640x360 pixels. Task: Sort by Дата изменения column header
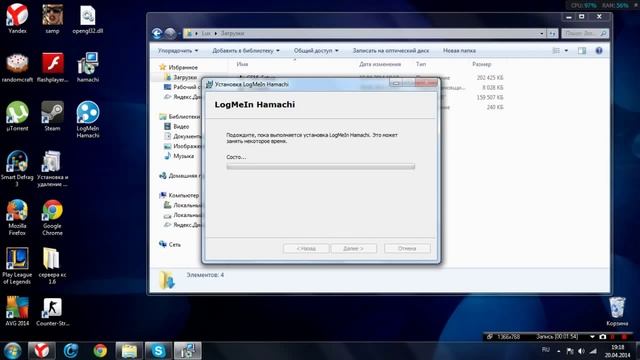click(x=380, y=64)
